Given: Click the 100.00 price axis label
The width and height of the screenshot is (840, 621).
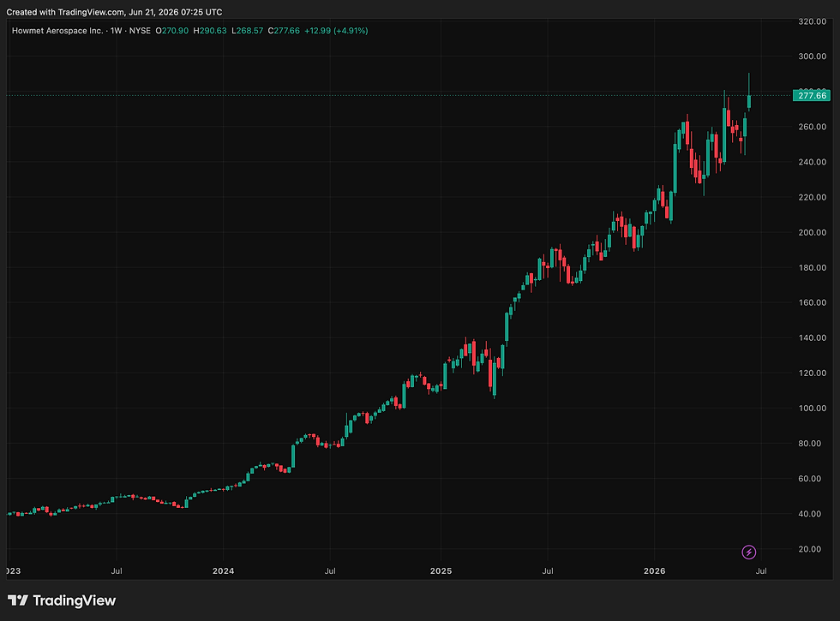Looking at the screenshot, I should tap(813, 409).
